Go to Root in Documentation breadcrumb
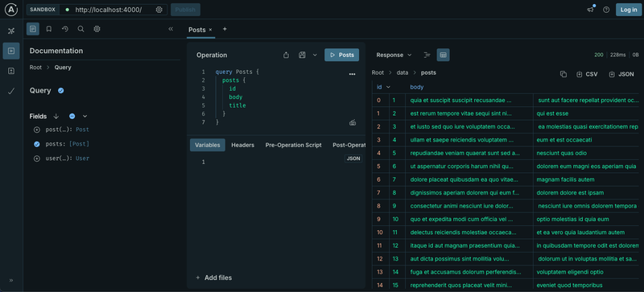This screenshot has height=292, width=644. tap(35, 68)
